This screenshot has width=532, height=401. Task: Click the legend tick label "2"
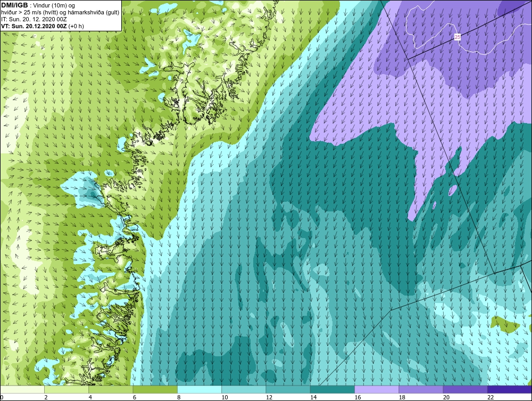46,398
